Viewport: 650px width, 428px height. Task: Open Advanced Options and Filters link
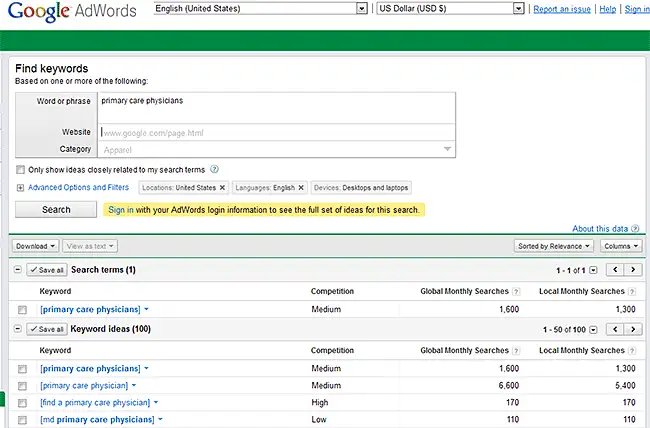pos(78,187)
